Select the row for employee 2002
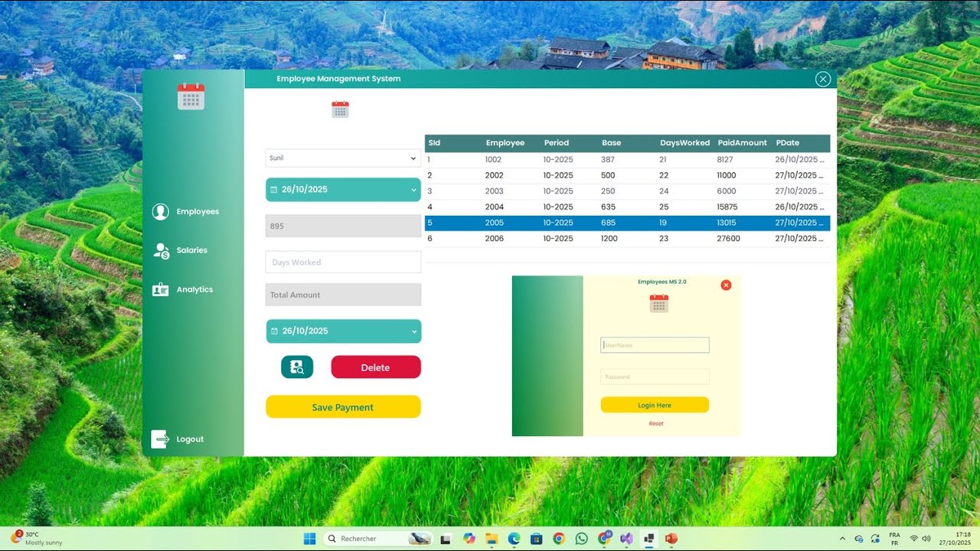980x551 pixels. [627, 175]
